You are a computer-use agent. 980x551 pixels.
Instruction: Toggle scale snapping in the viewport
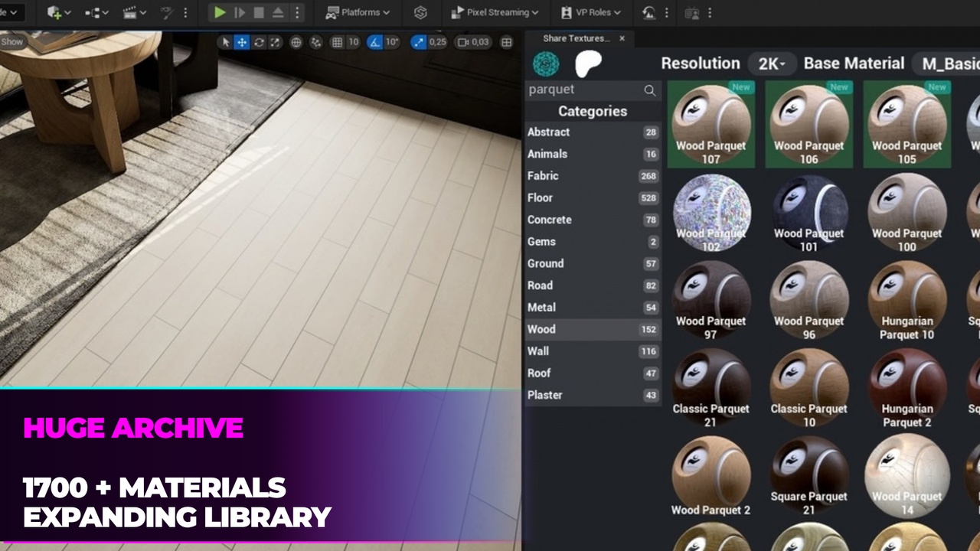(x=418, y=42)
